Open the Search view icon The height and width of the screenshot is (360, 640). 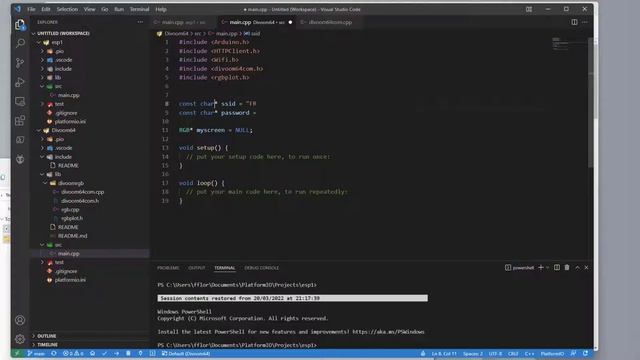pyautogui.click(x=20, y=43)
